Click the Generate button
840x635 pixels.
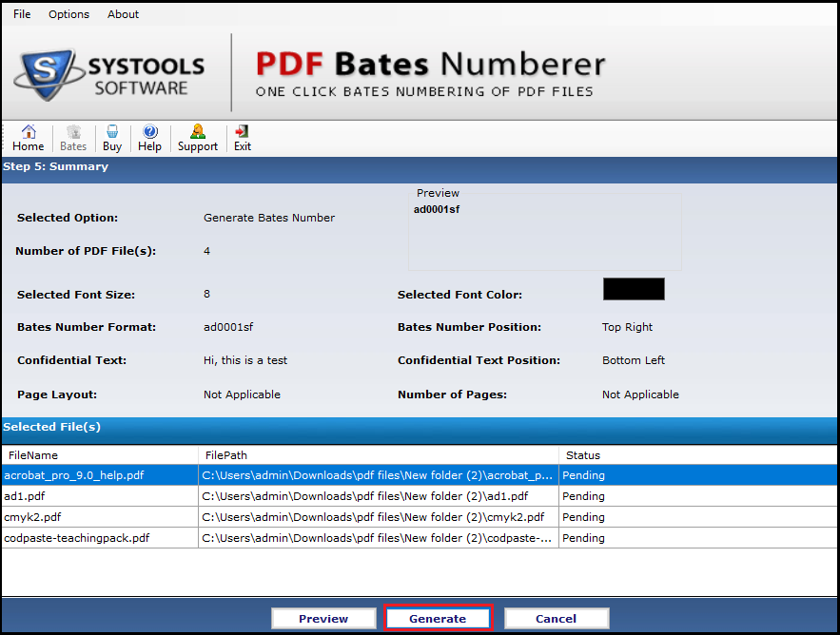tap(438, 619)
